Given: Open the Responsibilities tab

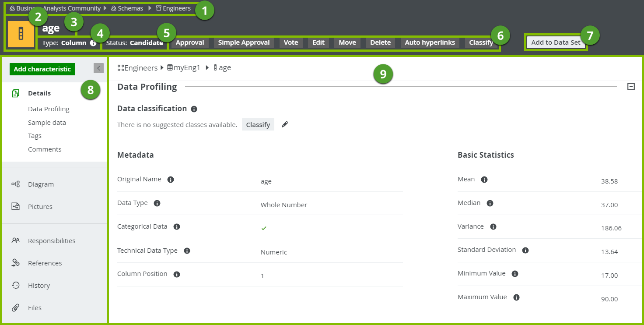Looking at the screenshot, I should tap(51, 241).
